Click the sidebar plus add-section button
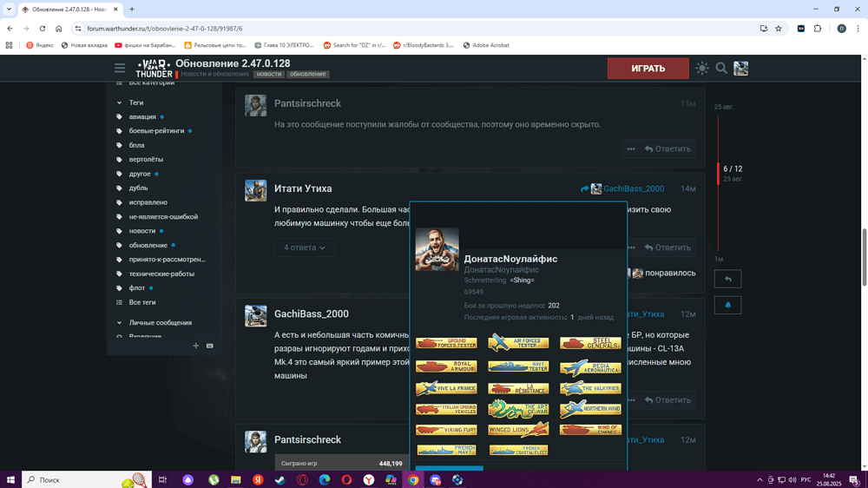 pyautogui.click(x=195, y=346)
